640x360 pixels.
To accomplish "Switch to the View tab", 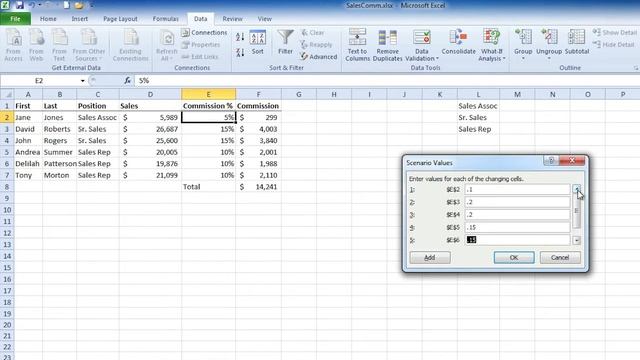I will coord(264,19).
